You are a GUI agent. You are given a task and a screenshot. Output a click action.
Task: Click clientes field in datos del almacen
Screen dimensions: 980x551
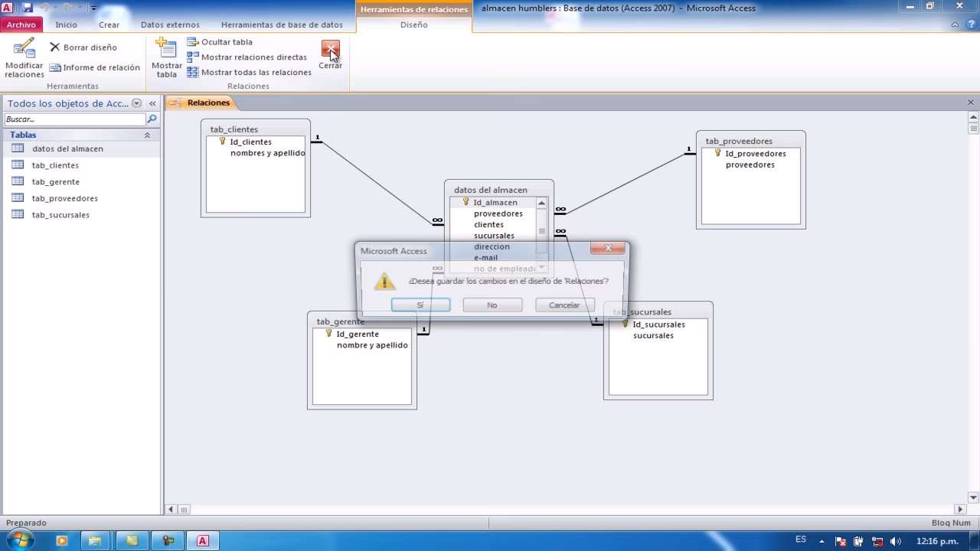tap(488, 225)
